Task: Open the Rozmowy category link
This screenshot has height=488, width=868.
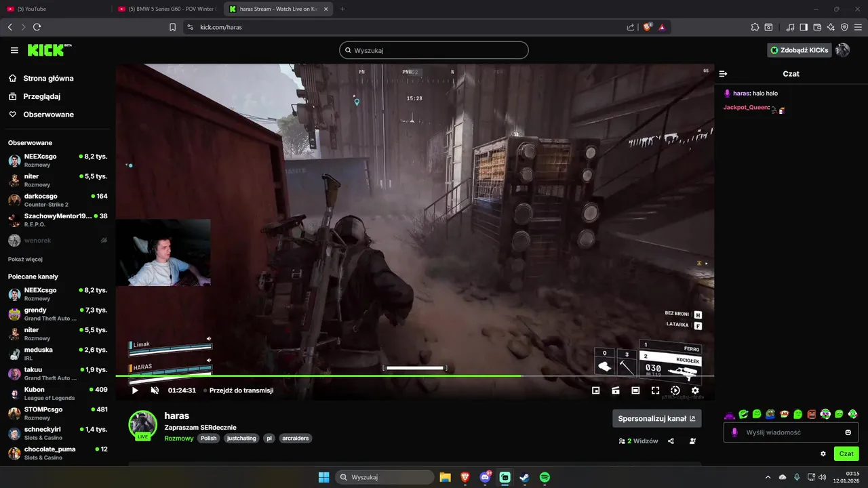Action: pos(179,439)
